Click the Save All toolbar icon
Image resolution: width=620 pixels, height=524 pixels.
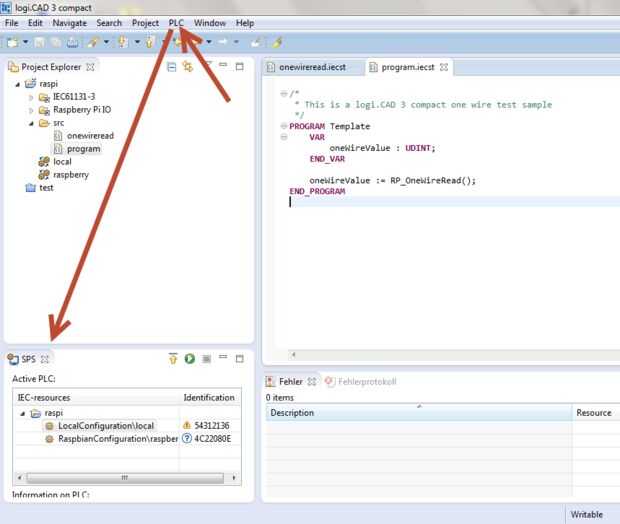[x=56, y=42]
